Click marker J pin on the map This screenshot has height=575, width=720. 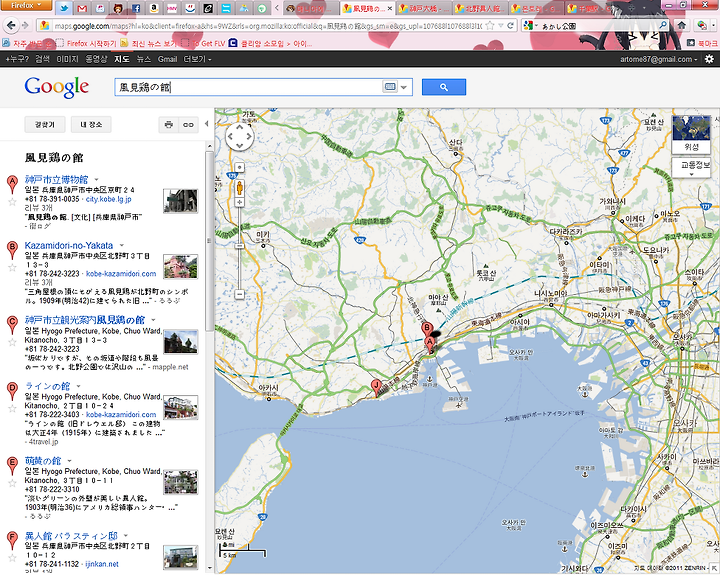(376, 387)
